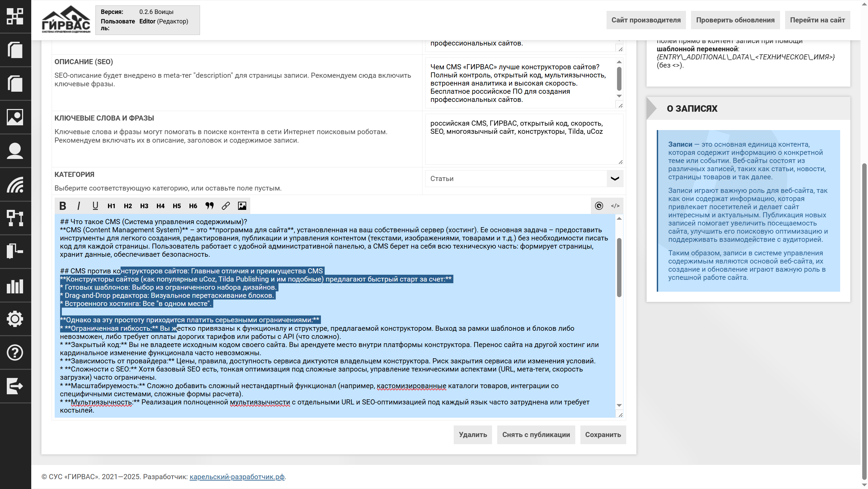
Task: Toggle the circular preview icon in editor toolbar
Action: (599, 206)
